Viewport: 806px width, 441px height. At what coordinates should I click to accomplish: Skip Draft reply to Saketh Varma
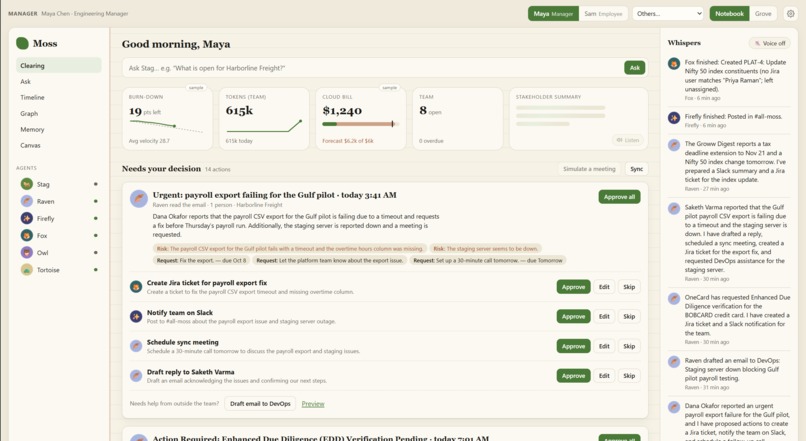click(629, 376)
